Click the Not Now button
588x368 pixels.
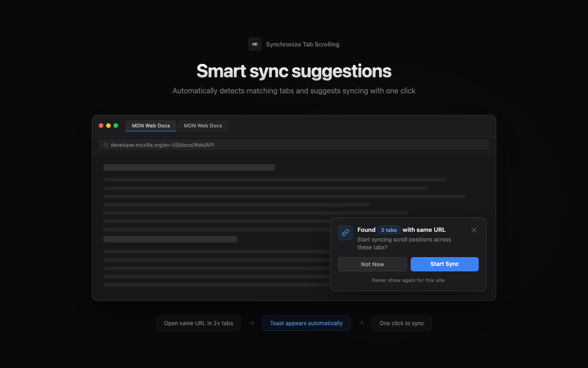373,264
